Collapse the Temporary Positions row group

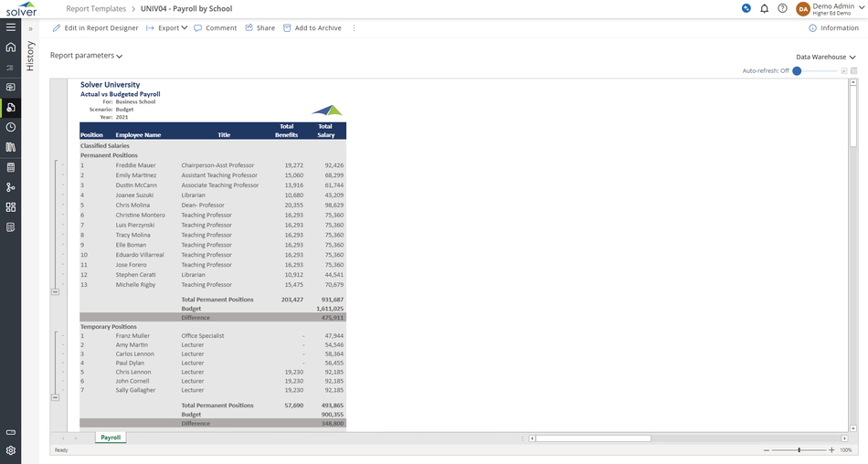[55, 397]
